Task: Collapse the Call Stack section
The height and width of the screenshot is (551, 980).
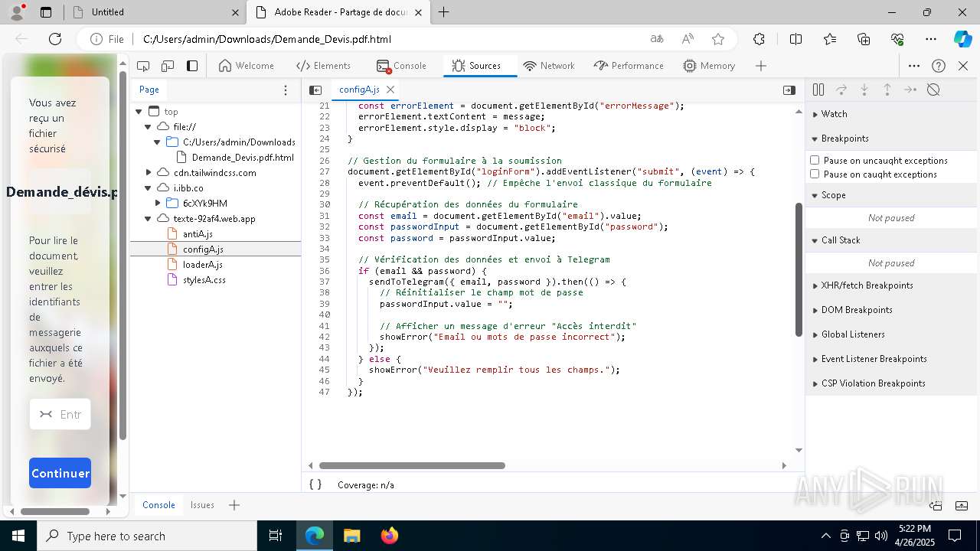Action: click(892, 240)
